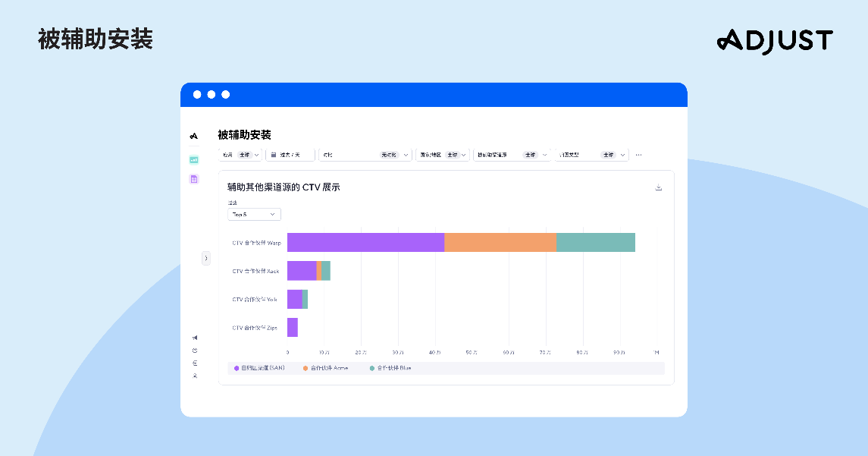The height and width of the screenshot is (456, 868).
Task: Click the CTV partner Zips row label
Action: click(x=255, y=328)
